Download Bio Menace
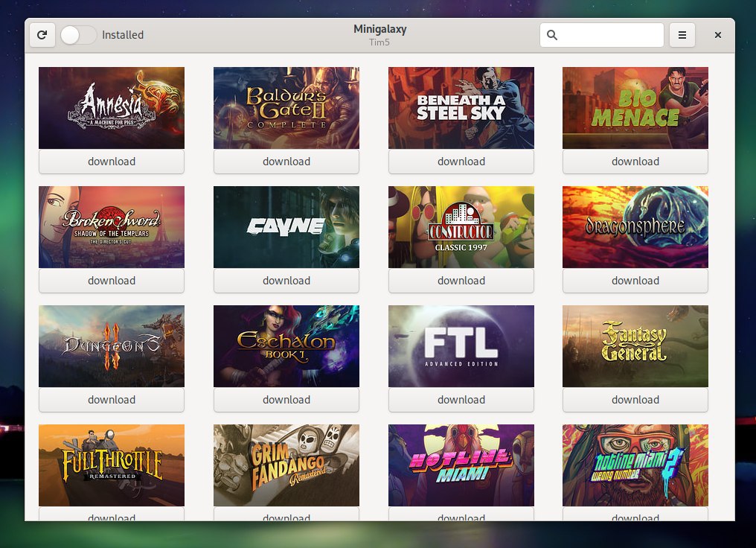Viewport: 756px width, 548px height. (635, 162)
